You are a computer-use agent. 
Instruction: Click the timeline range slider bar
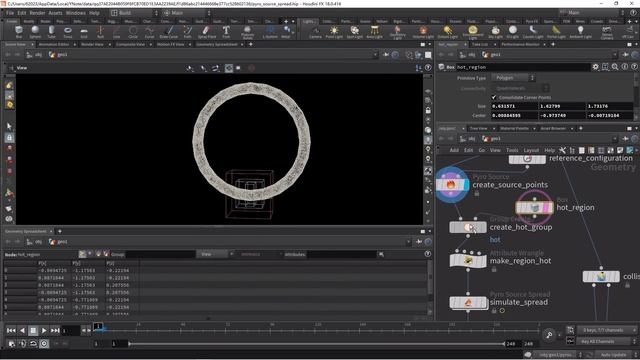coord(317,344)
